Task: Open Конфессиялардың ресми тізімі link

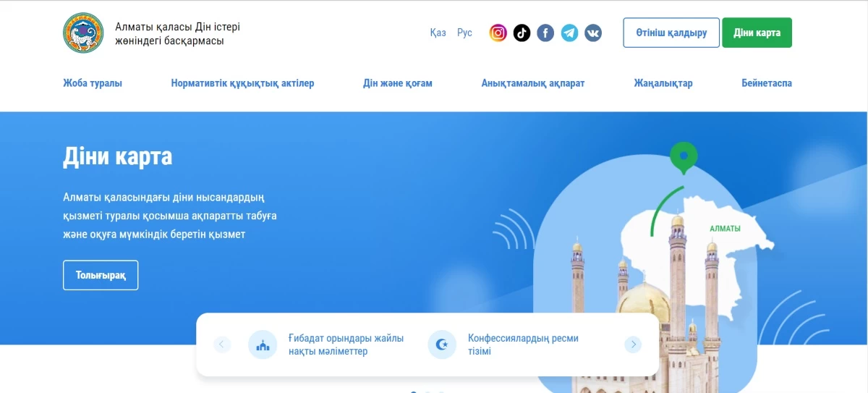Action: 523,345
